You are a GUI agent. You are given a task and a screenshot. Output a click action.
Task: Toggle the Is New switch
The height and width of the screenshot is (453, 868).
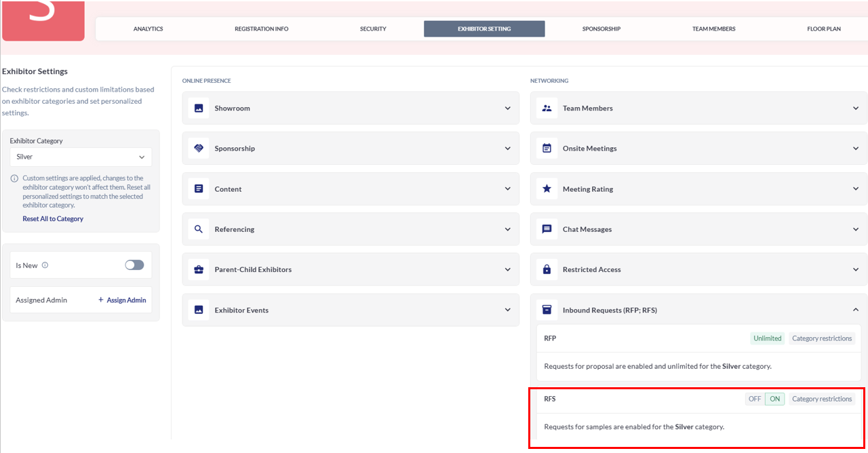tap(134, 265)
